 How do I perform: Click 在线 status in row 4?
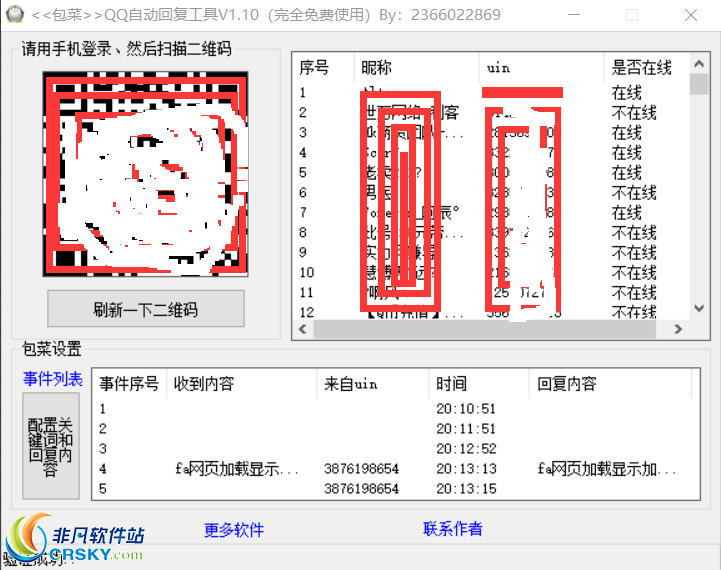626,153
